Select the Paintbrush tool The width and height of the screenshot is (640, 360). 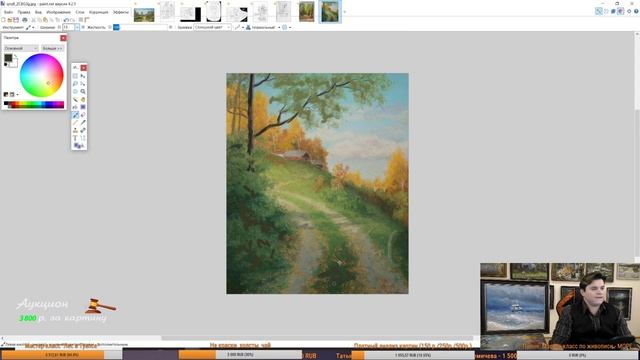(x=75, y=115)
